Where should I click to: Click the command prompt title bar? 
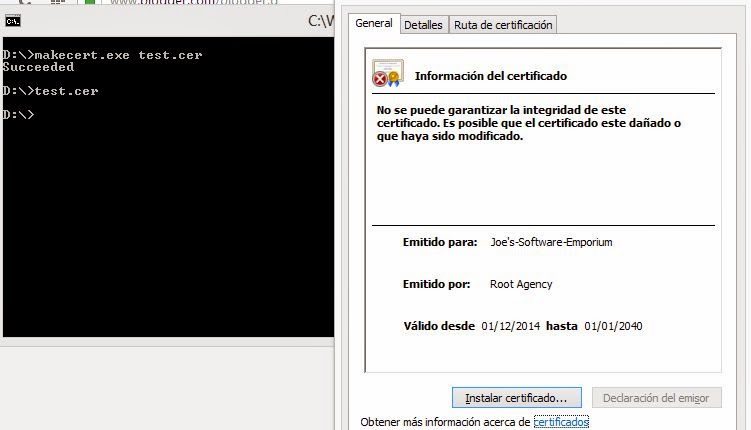coord(168,21)
